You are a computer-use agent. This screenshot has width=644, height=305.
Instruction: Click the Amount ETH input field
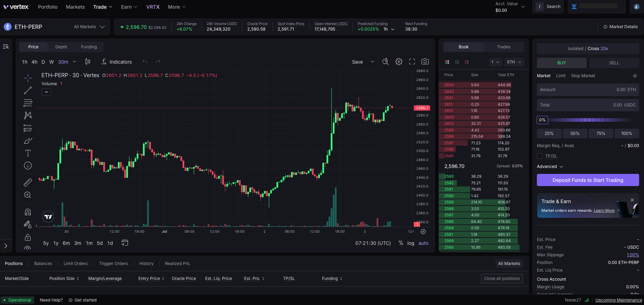click(x=588, y=90)
